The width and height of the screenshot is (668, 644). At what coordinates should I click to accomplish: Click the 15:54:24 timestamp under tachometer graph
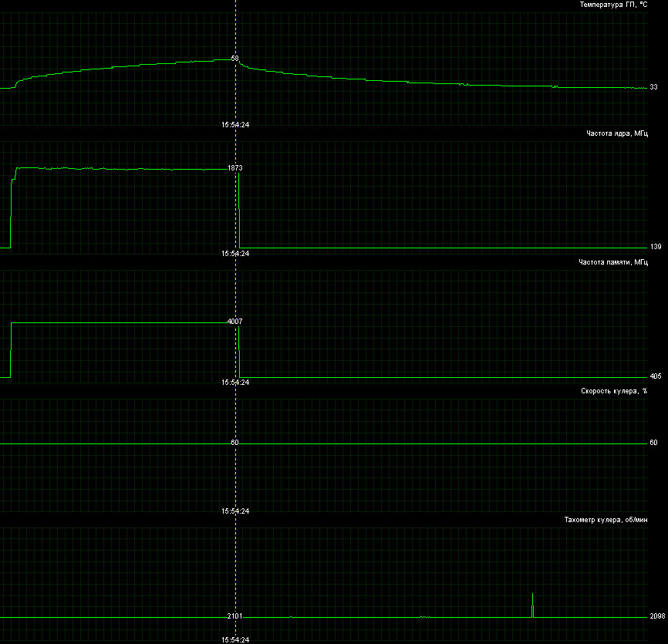[235, 639]
